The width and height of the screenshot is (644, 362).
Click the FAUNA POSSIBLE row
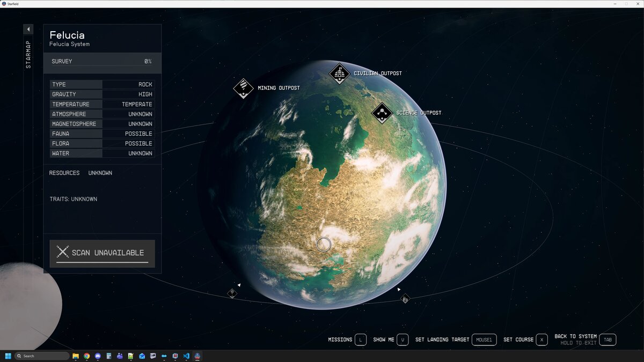coord(102,134)
